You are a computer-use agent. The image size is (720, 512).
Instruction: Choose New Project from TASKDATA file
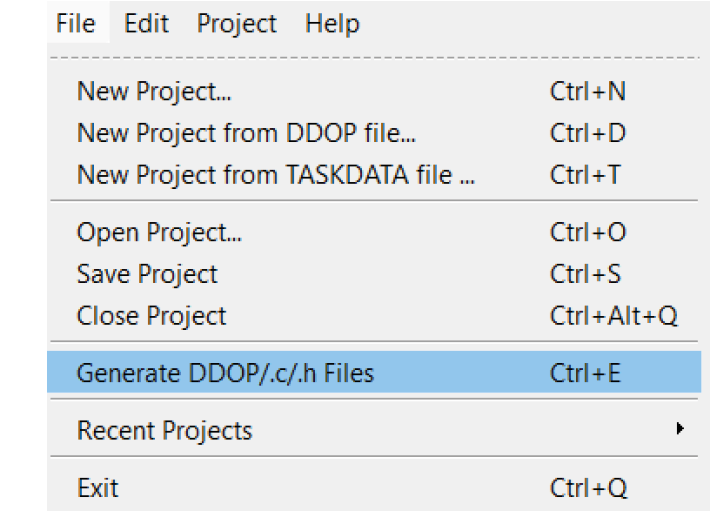374,174
